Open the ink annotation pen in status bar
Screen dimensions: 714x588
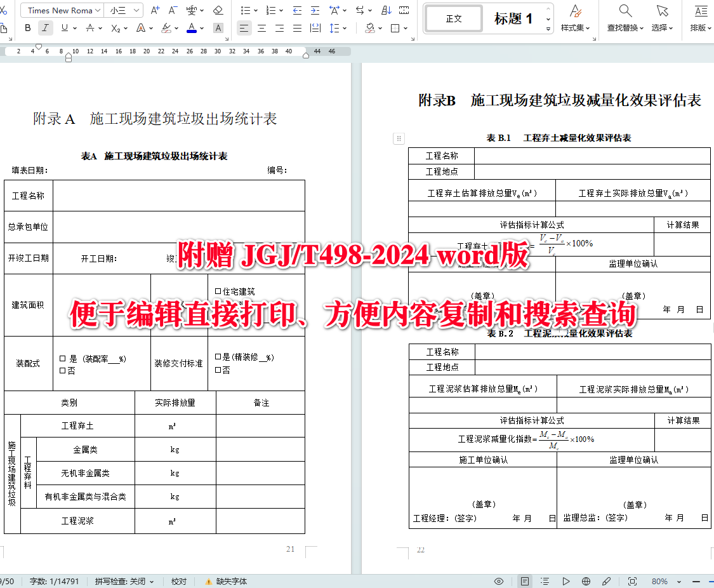point(606,580)
